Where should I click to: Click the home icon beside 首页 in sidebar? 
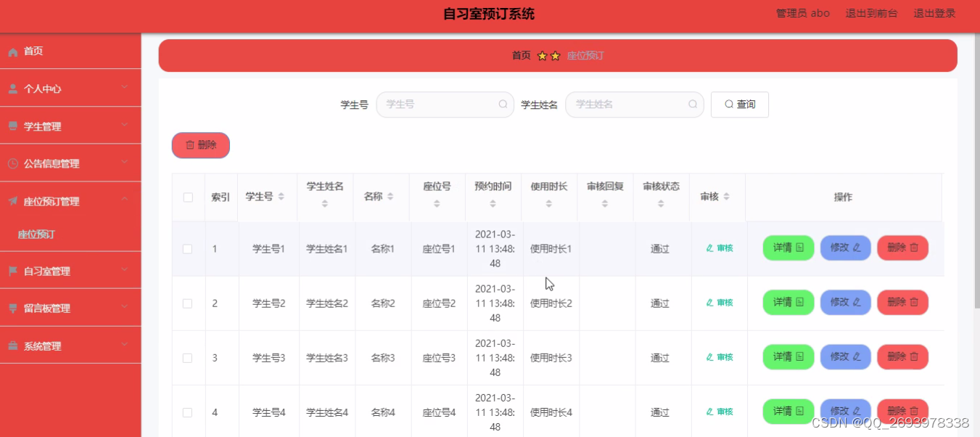[13, 52]
